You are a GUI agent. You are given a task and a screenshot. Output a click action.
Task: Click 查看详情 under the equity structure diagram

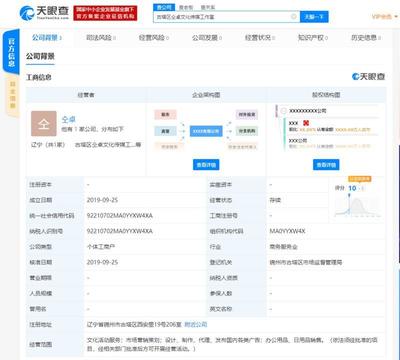coord(326,165)
